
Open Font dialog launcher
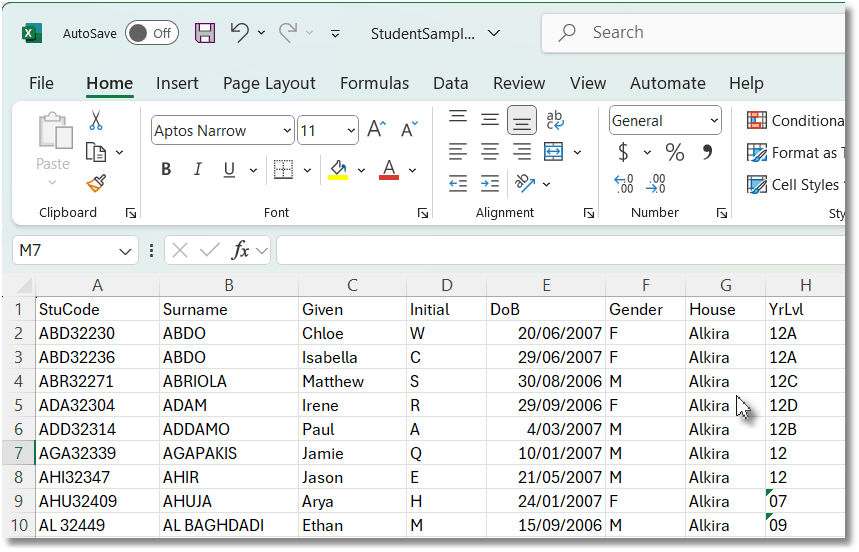click(422, 213)
